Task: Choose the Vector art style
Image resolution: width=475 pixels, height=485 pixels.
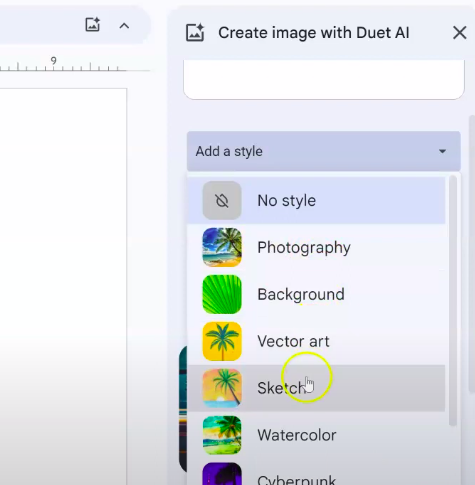Action: point(316,341)
